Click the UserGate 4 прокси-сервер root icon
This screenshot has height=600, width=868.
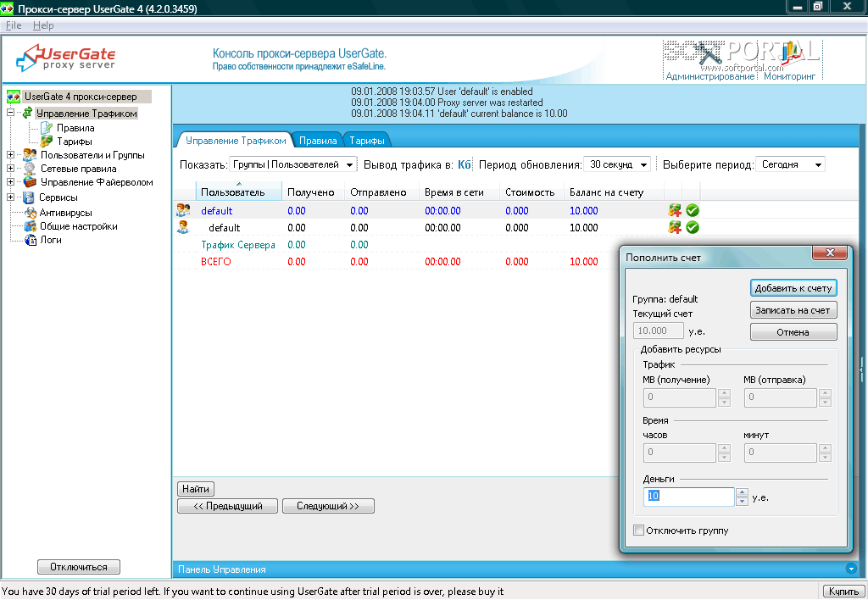pos(14,97)
